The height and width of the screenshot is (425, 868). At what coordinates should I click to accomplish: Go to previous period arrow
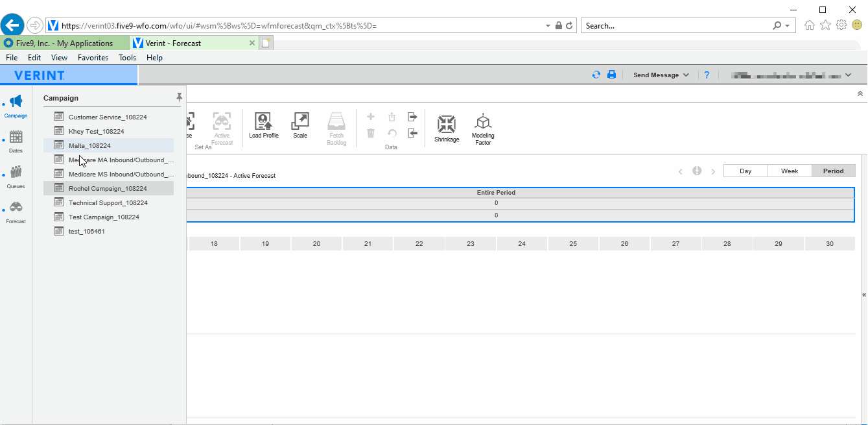coord(681,171)
